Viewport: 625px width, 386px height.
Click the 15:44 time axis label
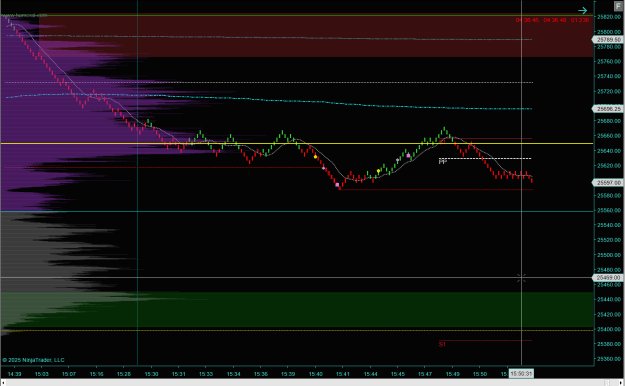[x=370, y=374]
